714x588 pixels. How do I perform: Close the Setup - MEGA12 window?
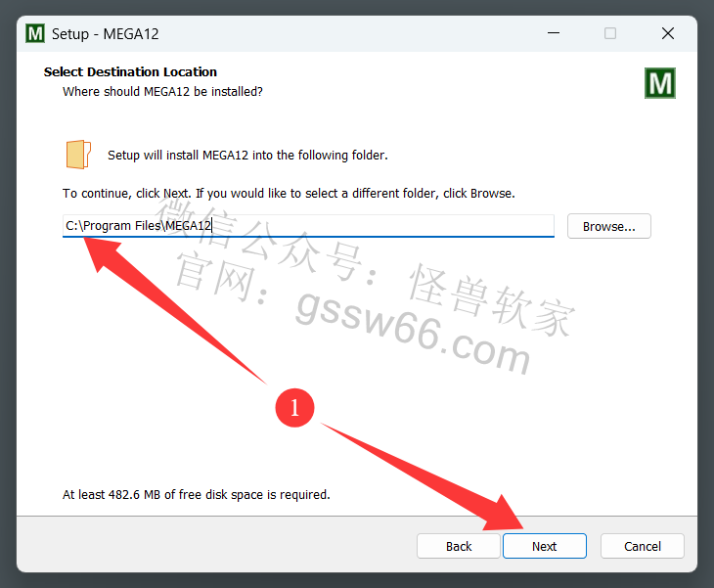click(668, 33)
